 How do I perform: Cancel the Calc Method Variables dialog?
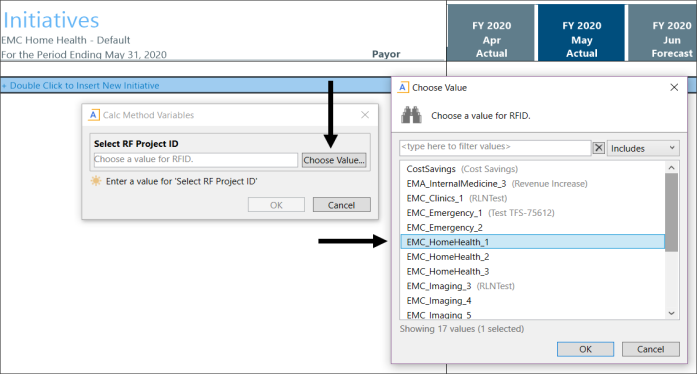pyautogui.click(x=341, y=205)
